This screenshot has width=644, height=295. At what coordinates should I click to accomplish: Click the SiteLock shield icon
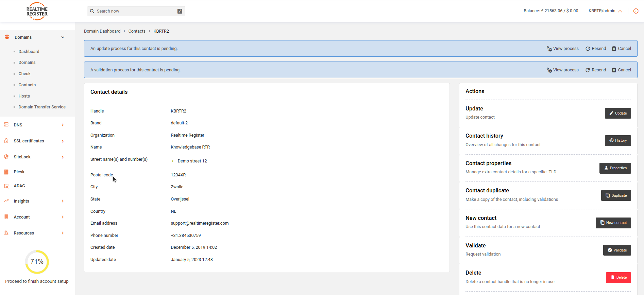tap(6, 157)
